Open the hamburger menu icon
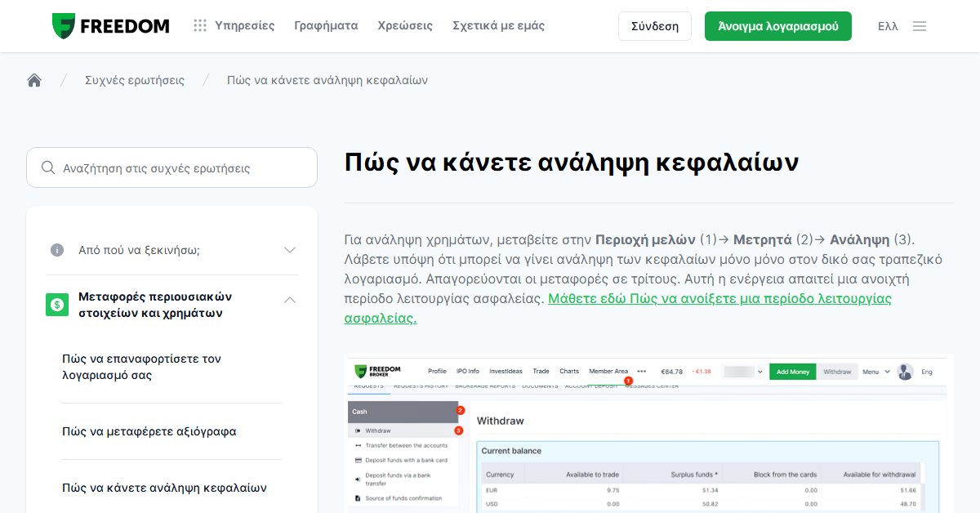980x513 pixels. pyautogui.click(x=920, y=26)
